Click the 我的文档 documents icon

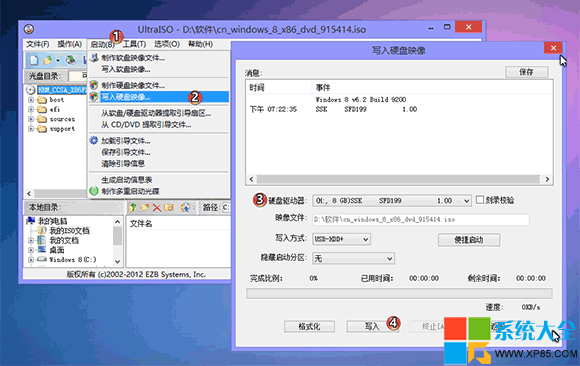pos(42,240)
